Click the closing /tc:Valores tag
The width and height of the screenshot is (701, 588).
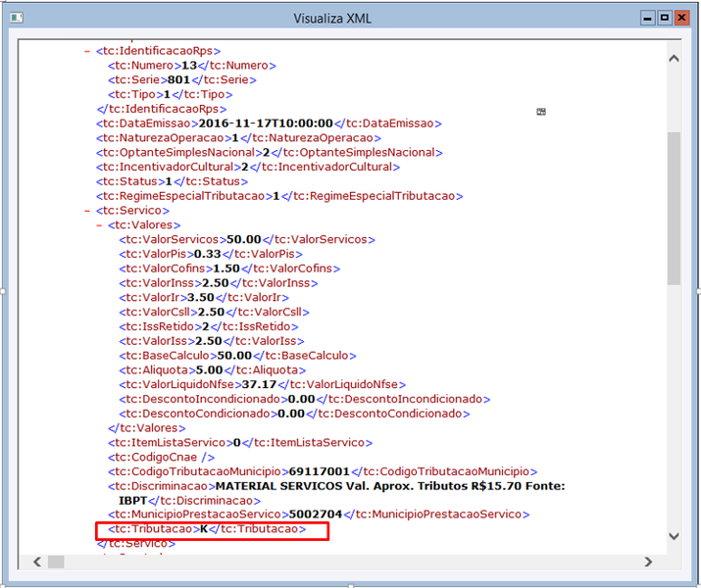pyautogui.click(x=147, y=428)
